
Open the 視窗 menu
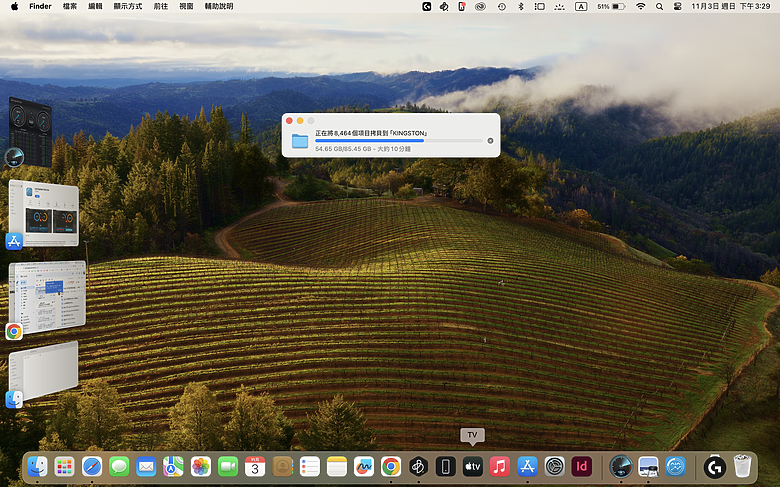click(186, 6)
